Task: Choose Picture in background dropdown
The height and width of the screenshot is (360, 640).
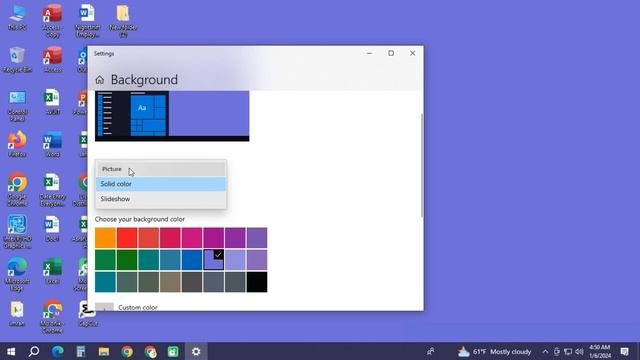Action: 161,169
